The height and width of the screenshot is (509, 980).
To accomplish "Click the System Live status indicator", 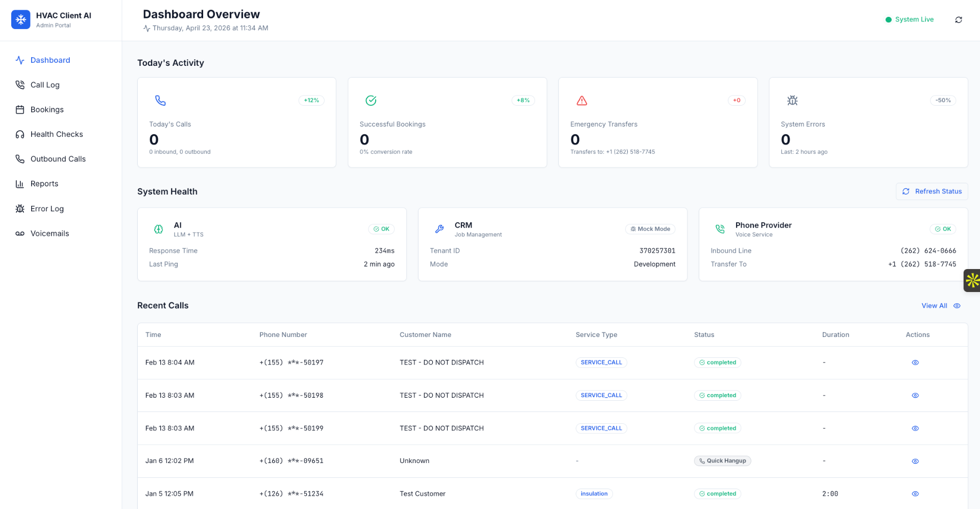I will point(909,19).
